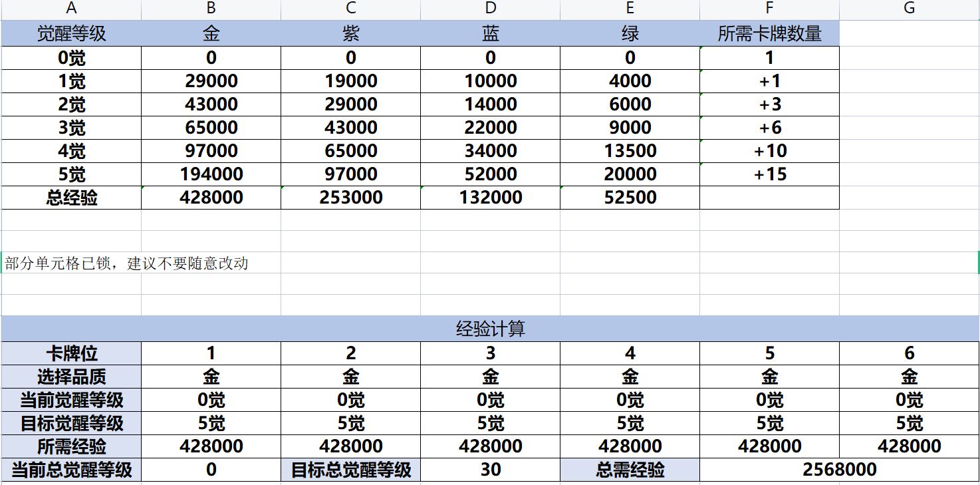Click the 觉醒等级 header cell

pos(71,34)
